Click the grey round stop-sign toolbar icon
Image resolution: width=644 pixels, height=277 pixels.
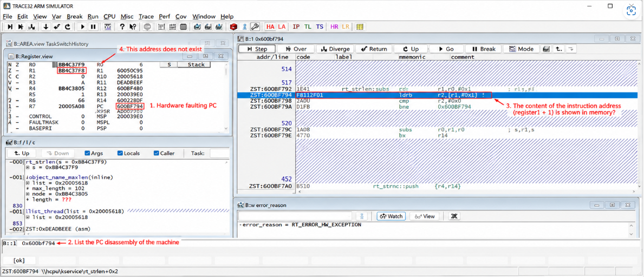click(x=147, y=27)
